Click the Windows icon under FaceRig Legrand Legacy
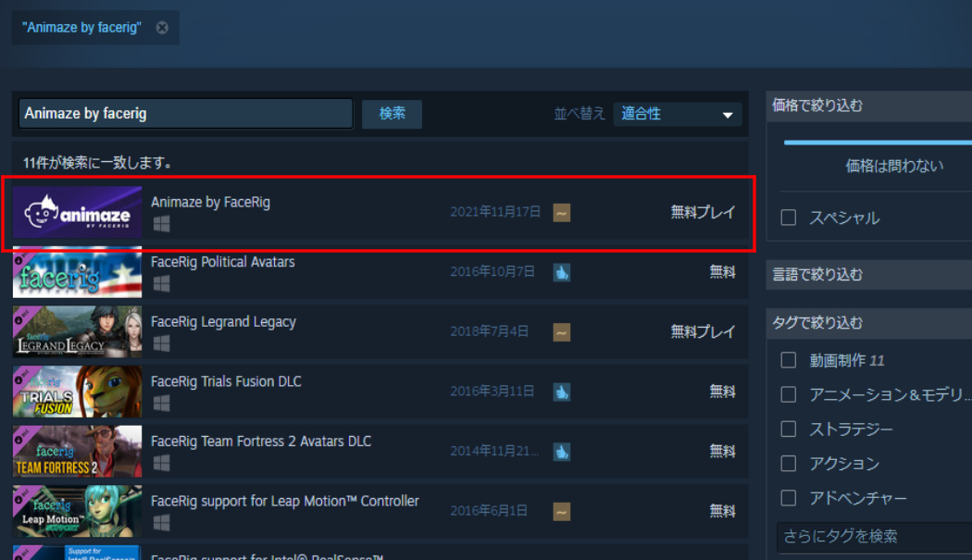The height and width of the screenshot is (560, 972). point(161,343)
